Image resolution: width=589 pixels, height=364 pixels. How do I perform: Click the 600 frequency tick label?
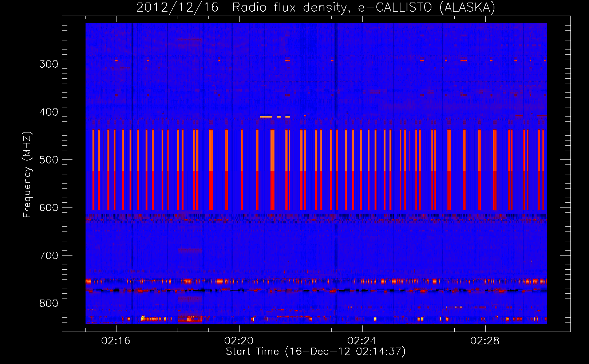[x=49, y=208]
